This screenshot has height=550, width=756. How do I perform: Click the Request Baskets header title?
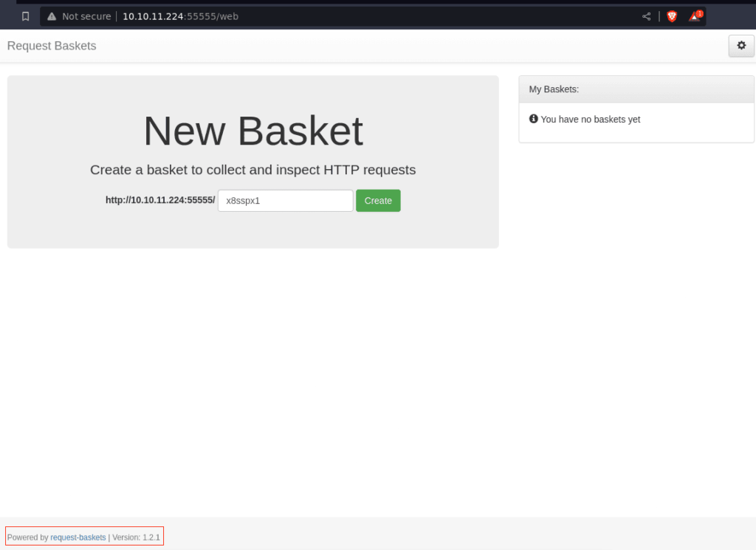point(52,46)
